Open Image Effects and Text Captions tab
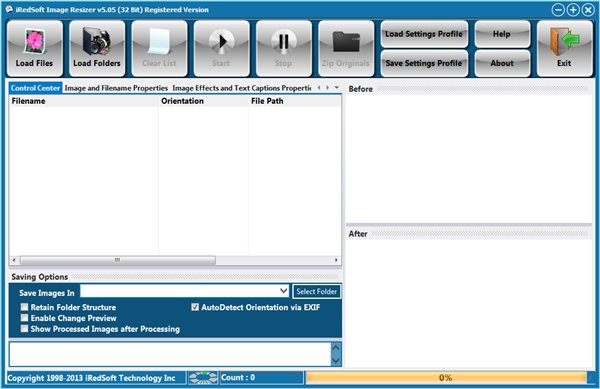 click(x=241, y=88)
